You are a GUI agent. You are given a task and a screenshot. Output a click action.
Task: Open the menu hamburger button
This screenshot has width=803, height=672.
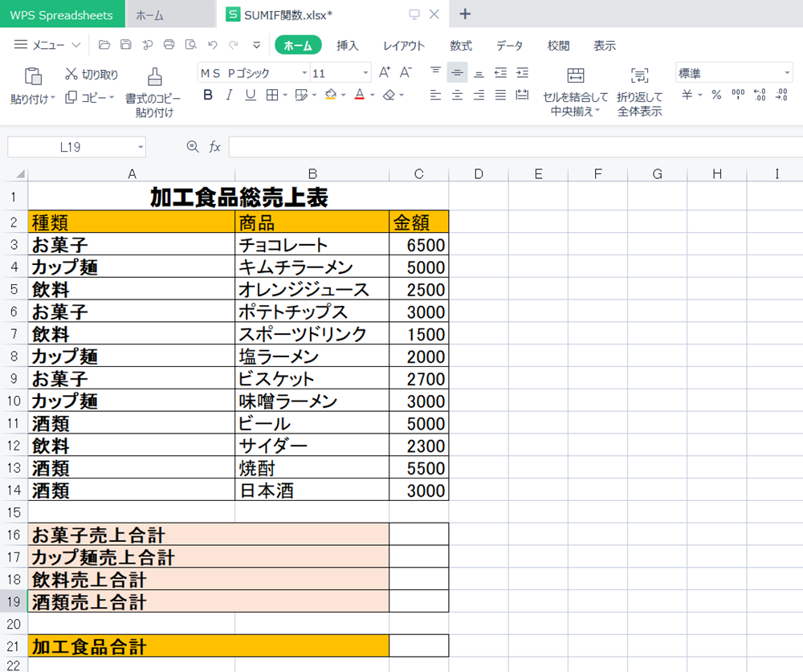click(21, 45)
